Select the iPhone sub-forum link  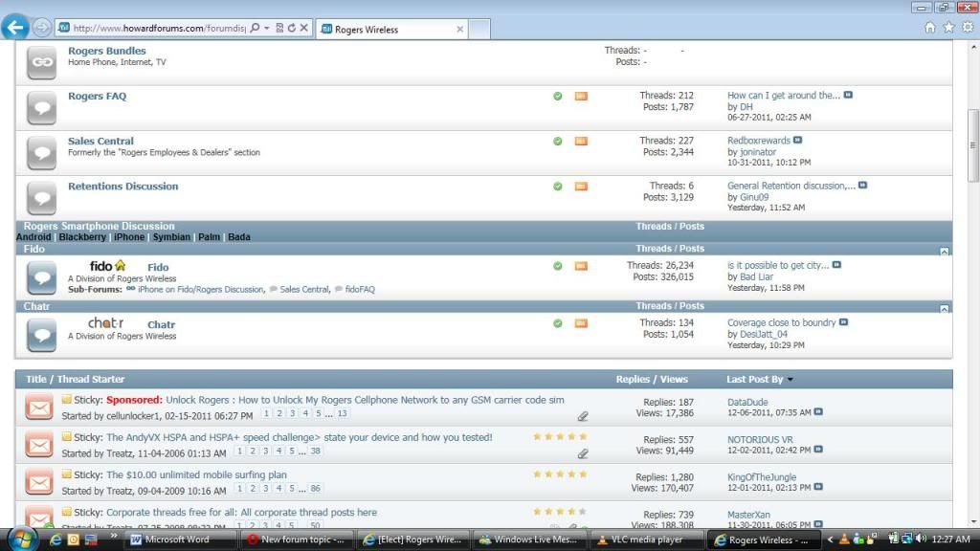[129, 237]
